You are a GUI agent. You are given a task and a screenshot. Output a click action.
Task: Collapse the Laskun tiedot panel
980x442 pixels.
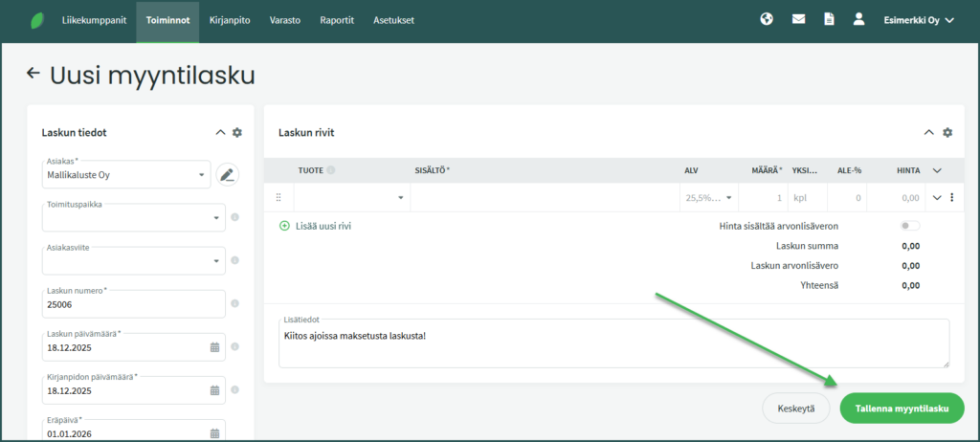pyautogui.click(x=220, y=133)
